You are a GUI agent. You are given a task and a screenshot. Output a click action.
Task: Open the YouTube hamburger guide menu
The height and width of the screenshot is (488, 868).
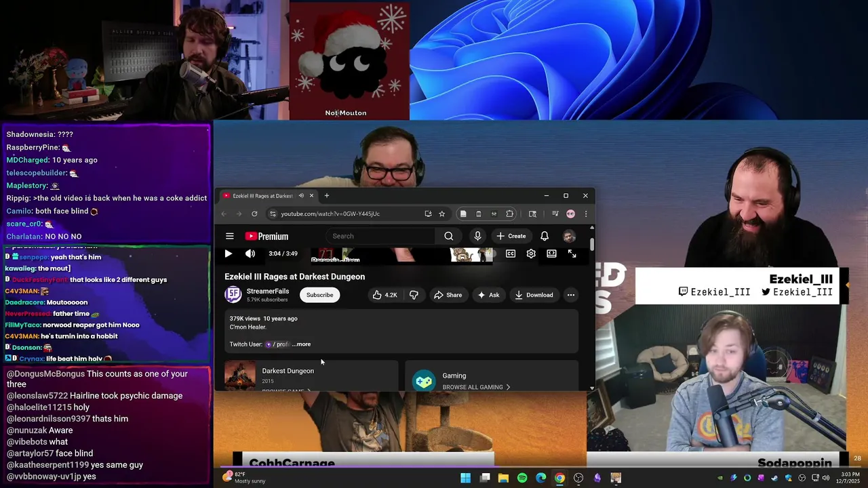coord(230,236)
